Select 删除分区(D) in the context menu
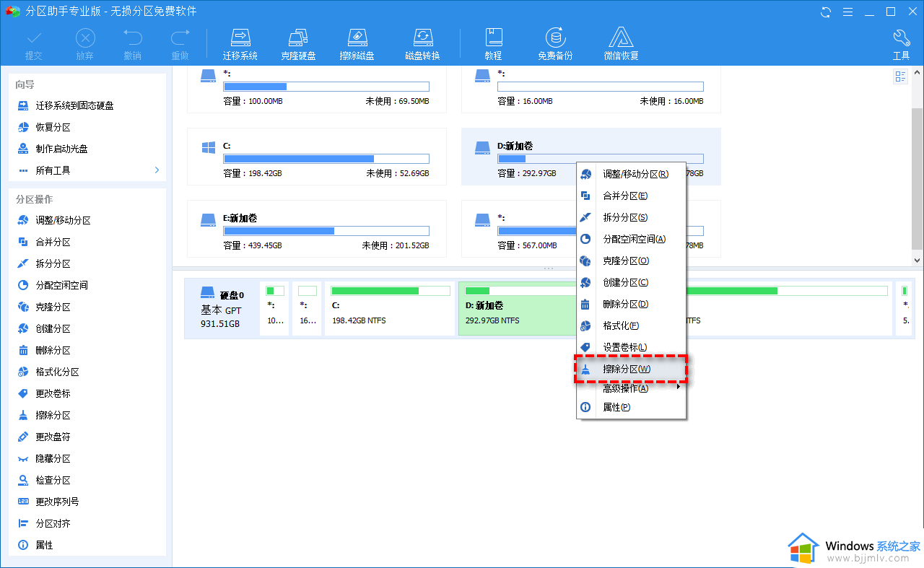Viewport: 924px width, 568px height. [631, 304]
